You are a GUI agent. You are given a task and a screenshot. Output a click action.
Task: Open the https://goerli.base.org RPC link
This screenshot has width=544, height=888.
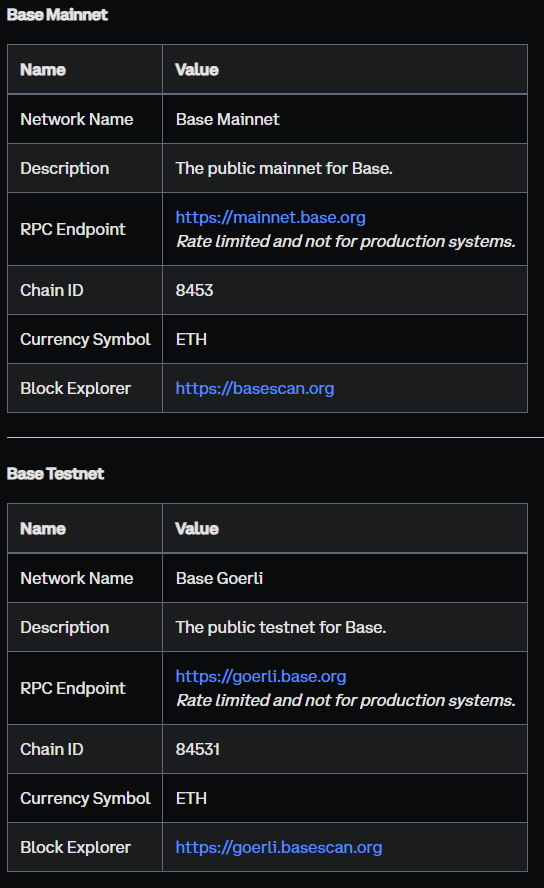pos(260,676)
